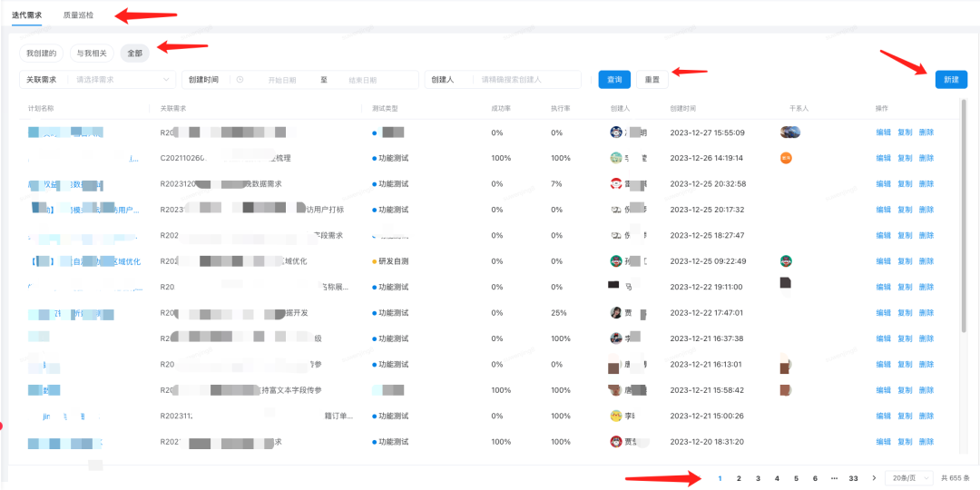Viewport: 980px width, 490px height.
Task: Click the 测试类型 column header
Action: [385, 108]
